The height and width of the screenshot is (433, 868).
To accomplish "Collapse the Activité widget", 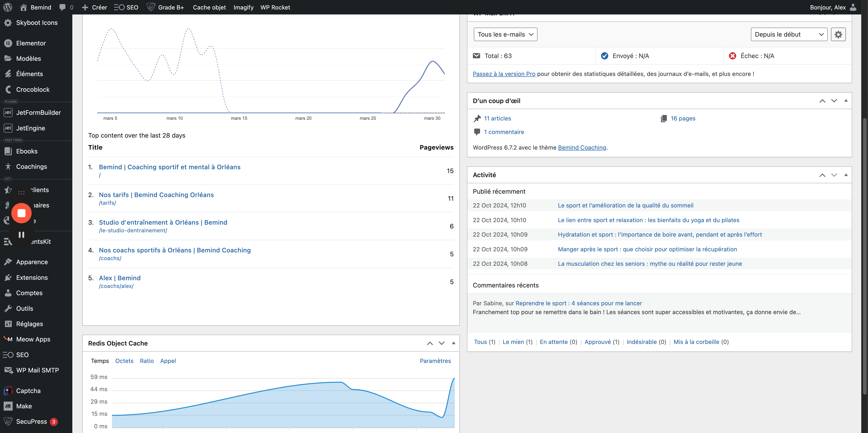I will click(x=846, y=174).
